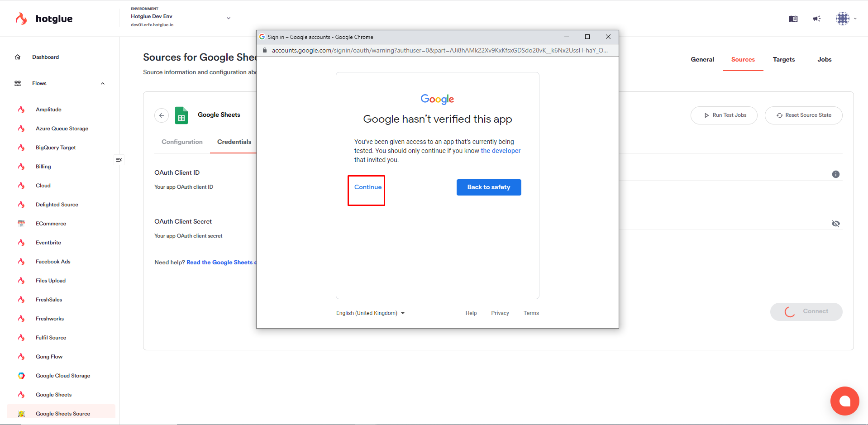
Task: Click the hotglue flame logo
Action: point(21,19)
